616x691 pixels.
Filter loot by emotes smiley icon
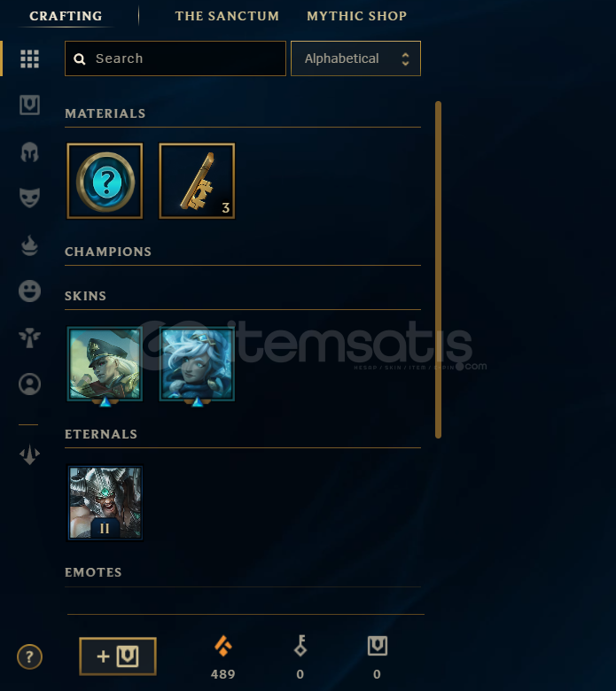(29, 291)
